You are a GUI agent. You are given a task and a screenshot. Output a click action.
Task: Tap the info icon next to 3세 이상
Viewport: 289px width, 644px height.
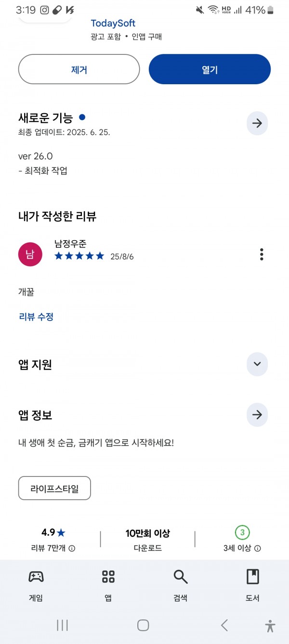[258, 548]
